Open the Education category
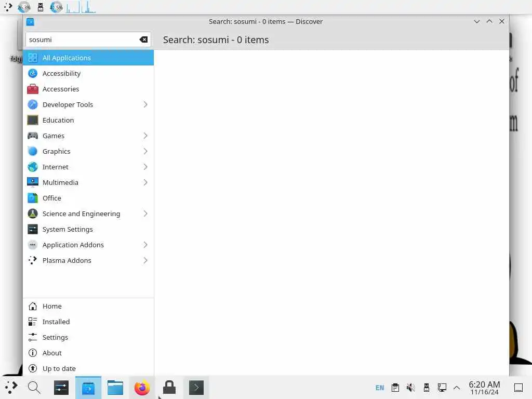Screen dimensions: 532x399 pyautogui.click(x=88, y=120)
